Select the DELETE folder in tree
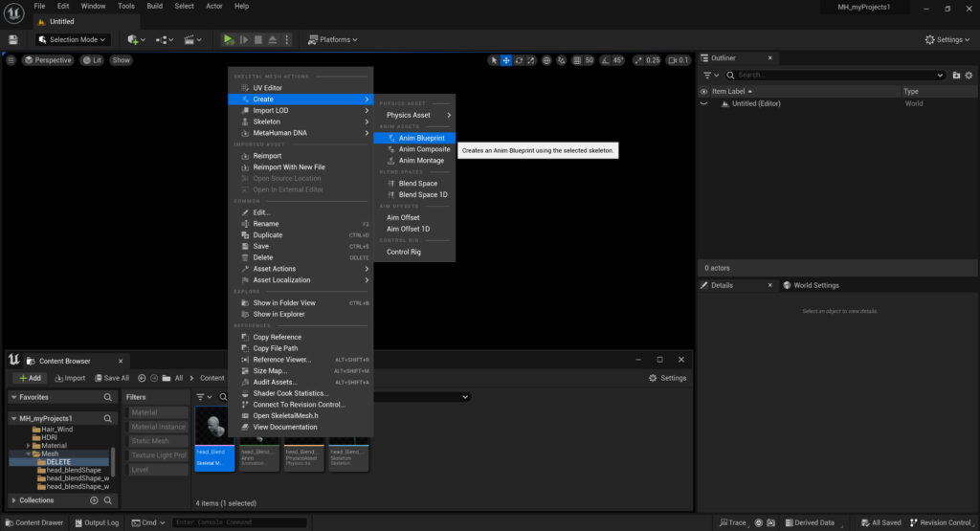Screen dimensions: 980x531 [58, 462]
